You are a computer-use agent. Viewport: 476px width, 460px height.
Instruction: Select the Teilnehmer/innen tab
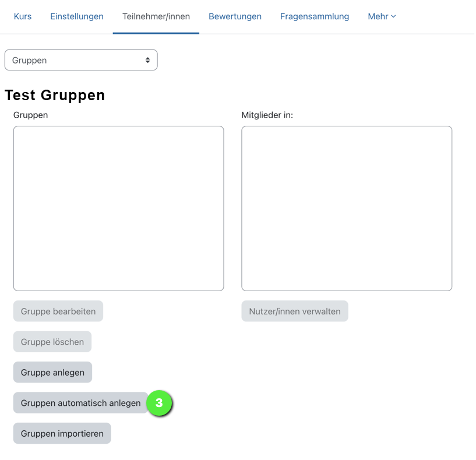pos(156,16)
